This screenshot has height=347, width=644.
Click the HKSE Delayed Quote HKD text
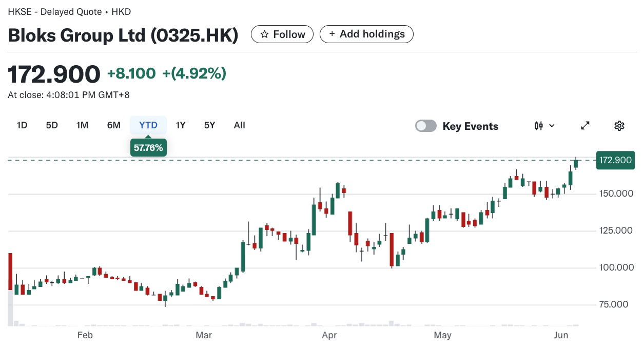(x=69, y=11)
